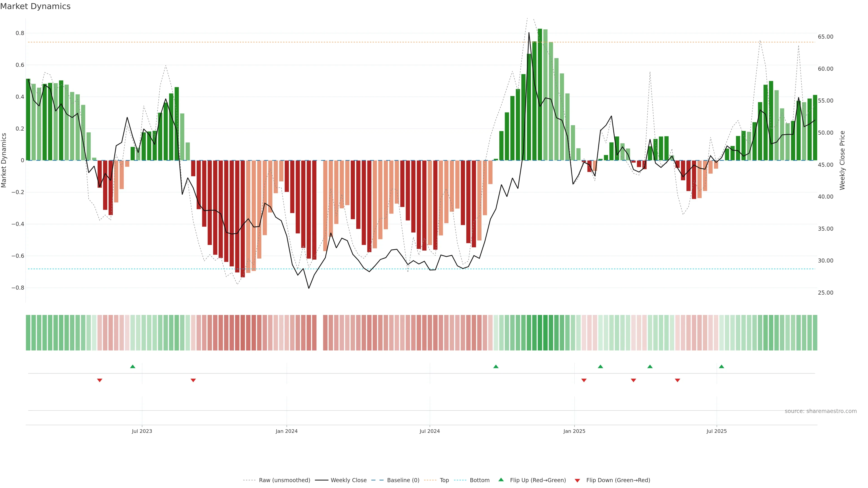Click the red flip-down marker near August 2023
Viewport: 868px width, 488px height.
(x=193, y=380)
